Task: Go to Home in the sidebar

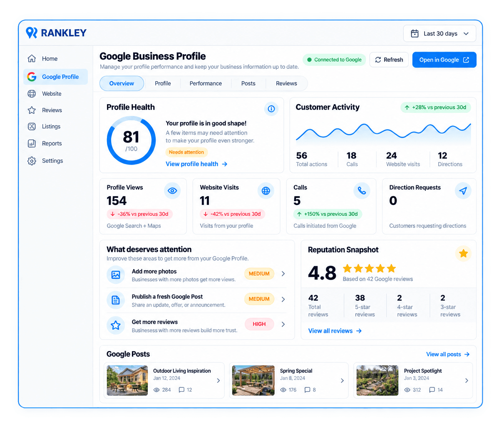Action: pos(55,59)
